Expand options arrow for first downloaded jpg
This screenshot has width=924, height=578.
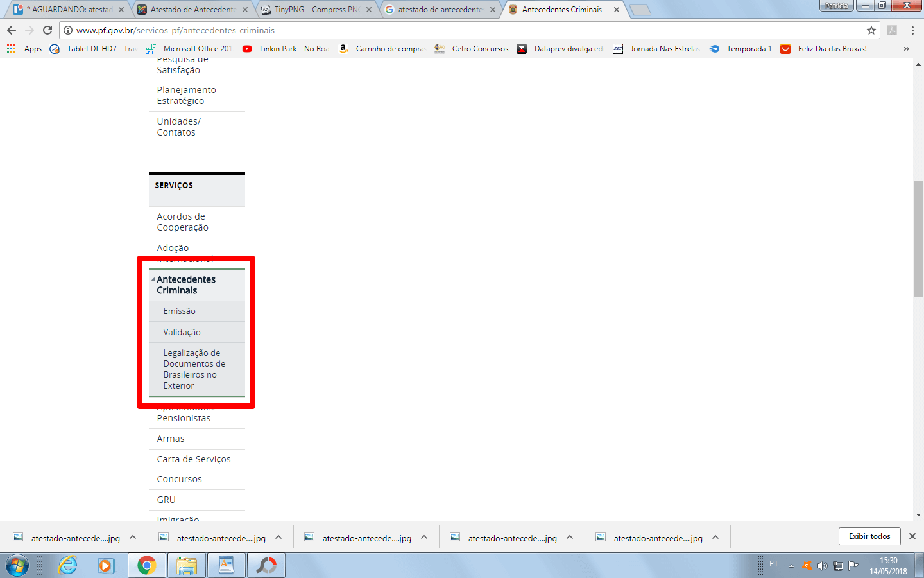point(133,538)
